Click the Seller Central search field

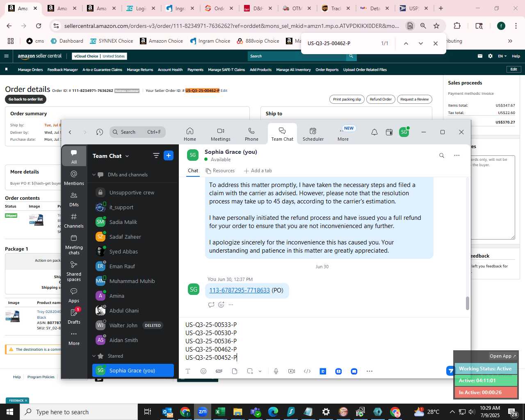coord(297,56)
